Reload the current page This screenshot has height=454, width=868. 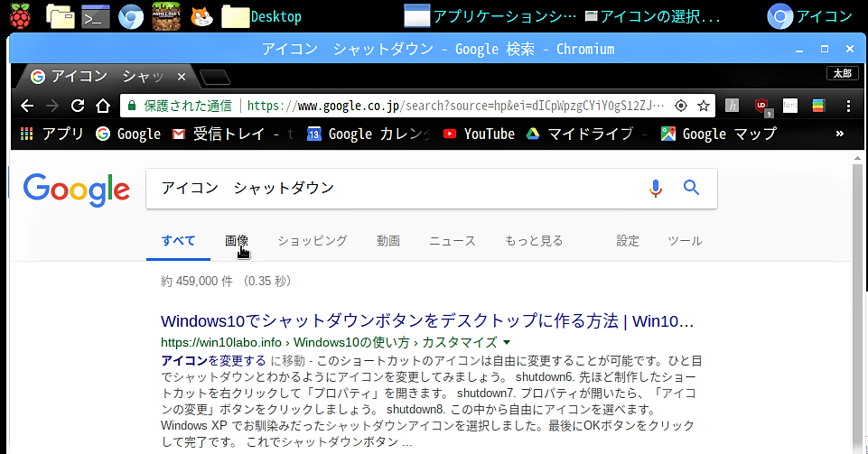tap(78, 106)
